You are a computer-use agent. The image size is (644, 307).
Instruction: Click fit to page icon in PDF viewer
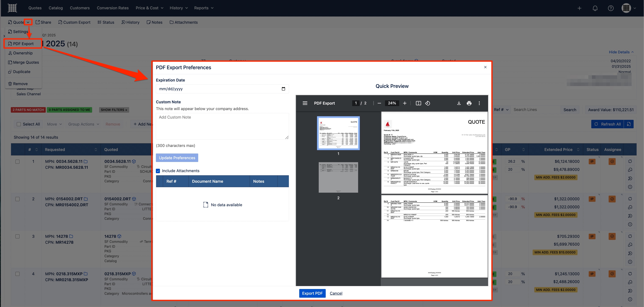[x=418, y=103]
